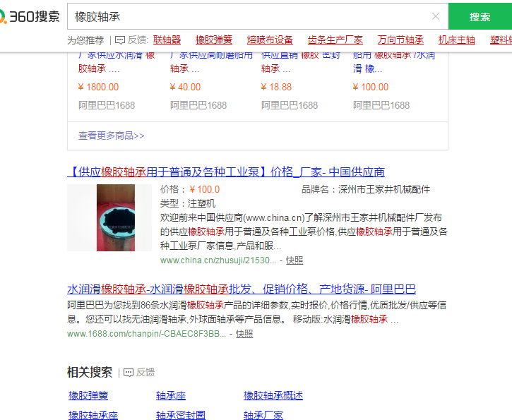This screenshot has height=420, width=512.
Task: Click the search input containing 橡胶轴承
Action: tap(247, 16)
